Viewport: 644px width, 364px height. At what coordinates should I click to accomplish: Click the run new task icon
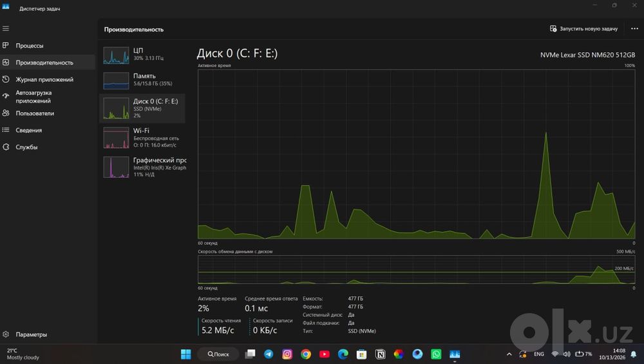[553, 28]
